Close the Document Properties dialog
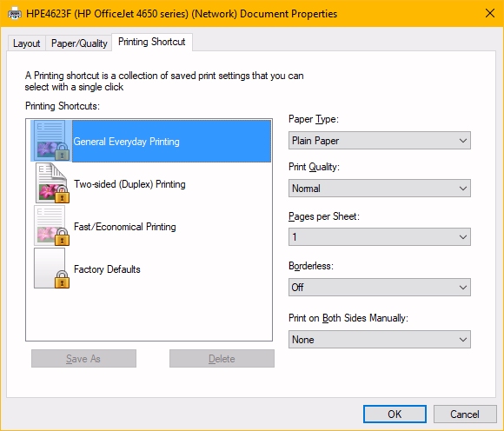The height and width of the screenshot is (431, 504). tap(490, 14)
